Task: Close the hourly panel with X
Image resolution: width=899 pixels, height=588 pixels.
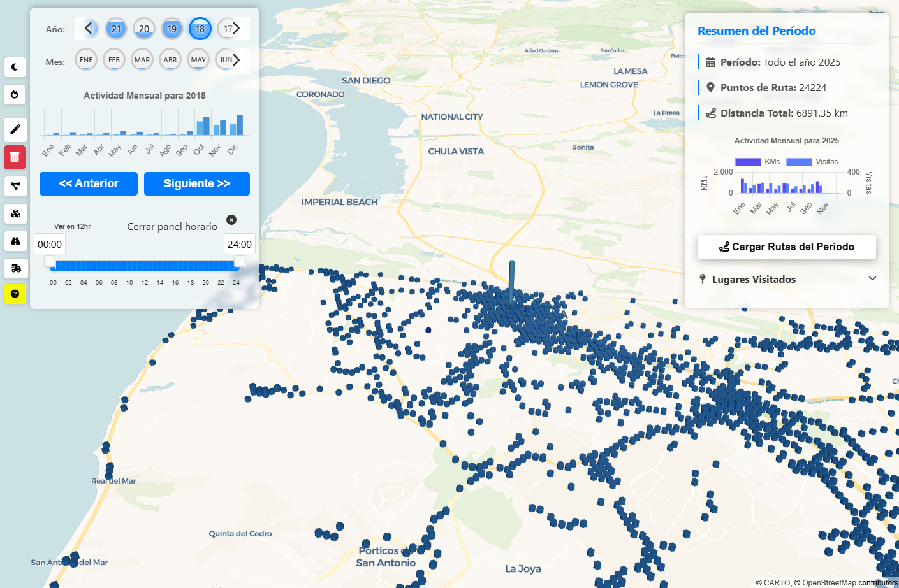Action: point(231,220)
